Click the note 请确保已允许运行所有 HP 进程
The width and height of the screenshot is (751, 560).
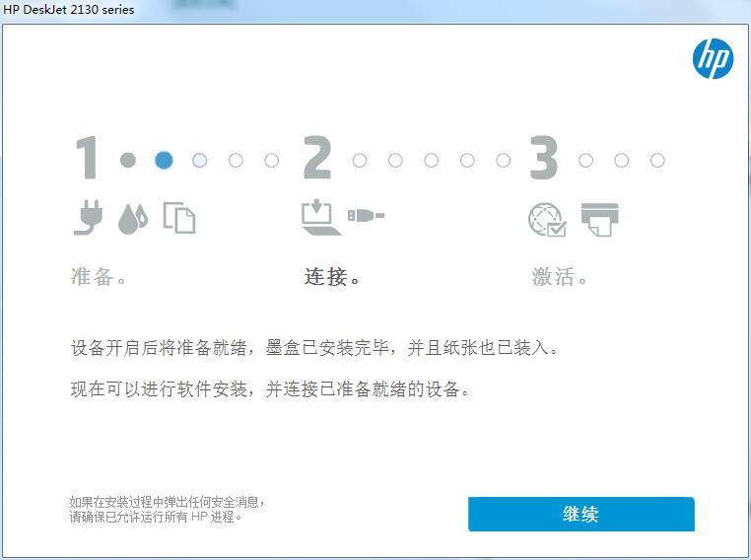pos(155,517)
